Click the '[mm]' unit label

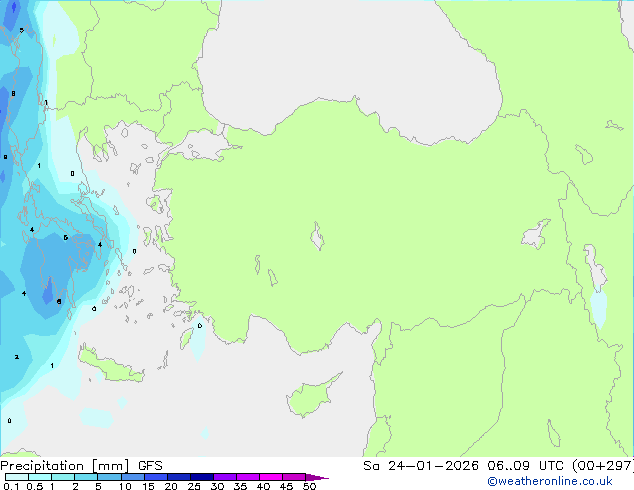click(110, 466)
